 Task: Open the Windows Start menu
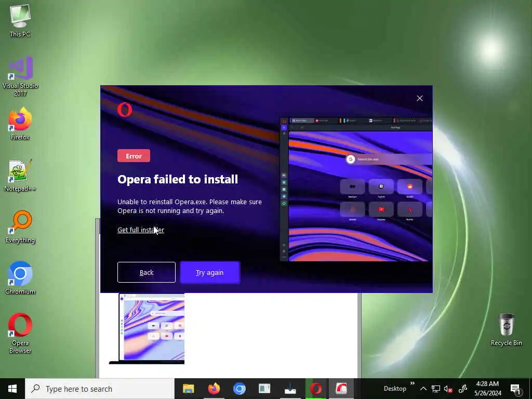pos(12,389)
